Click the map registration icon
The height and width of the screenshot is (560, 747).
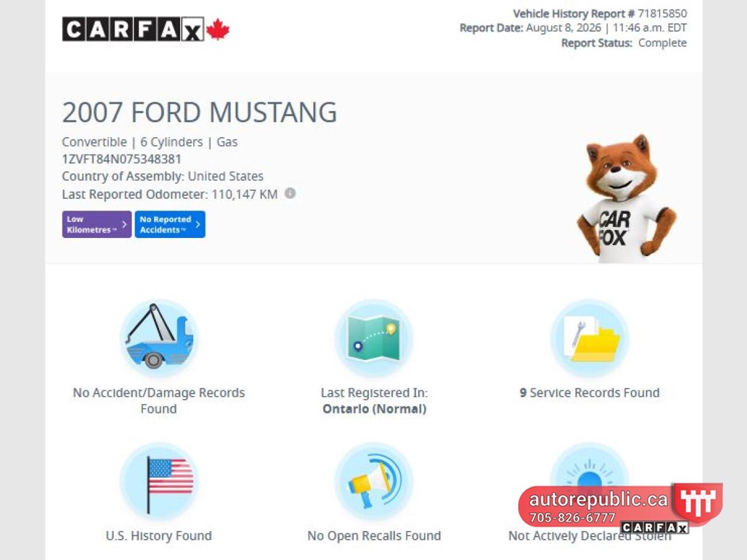pos(374,338)
